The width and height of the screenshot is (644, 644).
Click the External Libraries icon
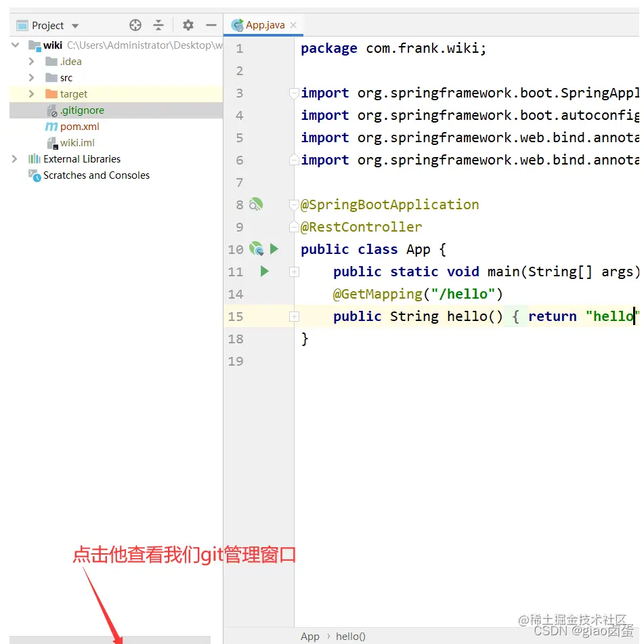[x=35, y=158]
